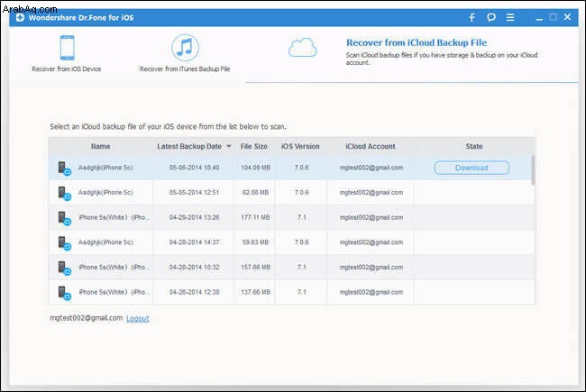Click the 59.63 MB file size cell
The width and height of the screenshot is (586, 392).
click(x=255, y=242)
